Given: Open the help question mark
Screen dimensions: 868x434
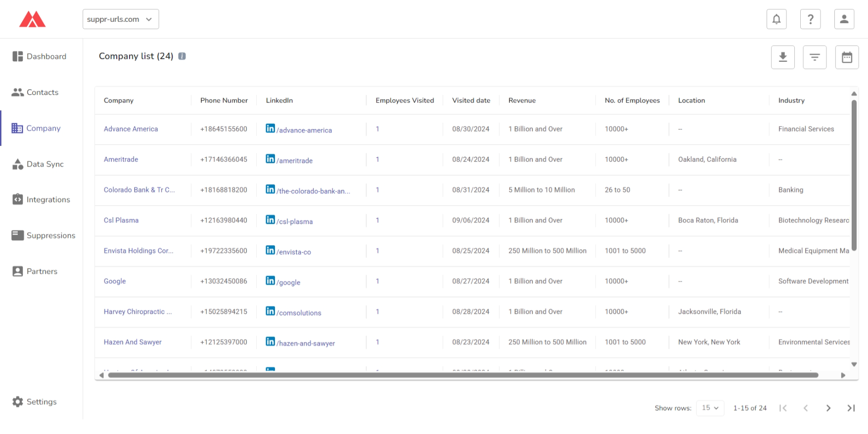Looking at the screenshot, I should click(811, 19).
